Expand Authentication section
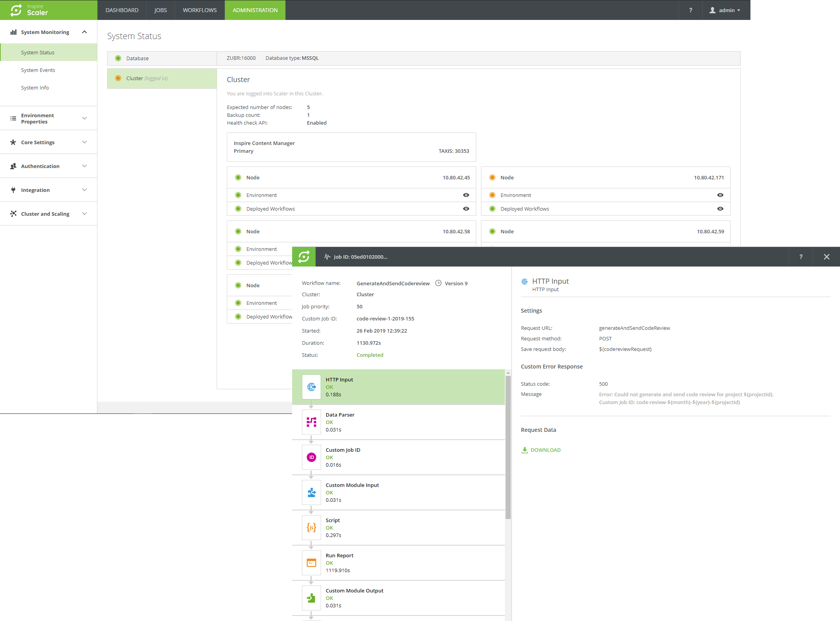840x621 pixels. point(84,166)
